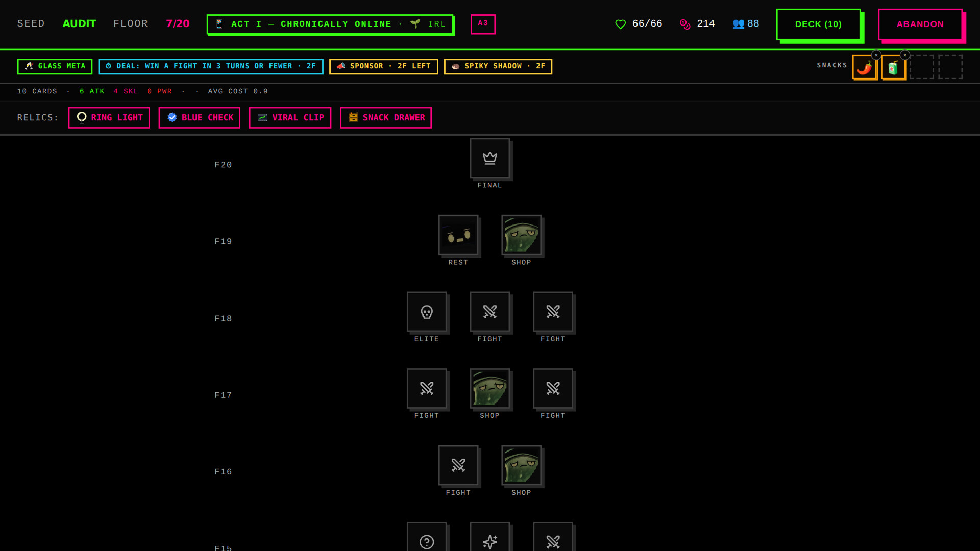Select the left F17 Fight node
Viewport: 980px width, 551px height.
427,389
